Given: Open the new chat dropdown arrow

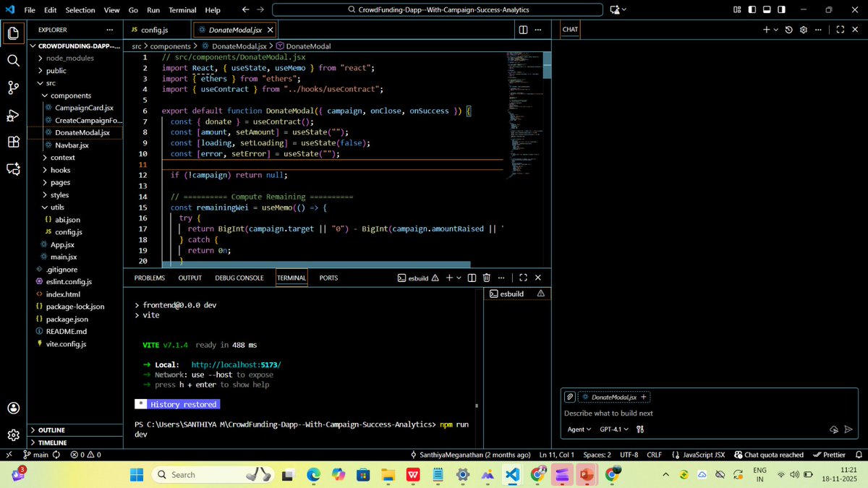Looking at the screenshot, I should [x=776, y=30].
